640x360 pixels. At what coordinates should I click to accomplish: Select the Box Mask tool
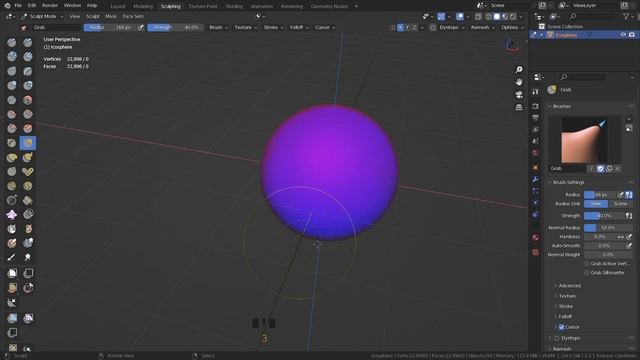point(12,273)
